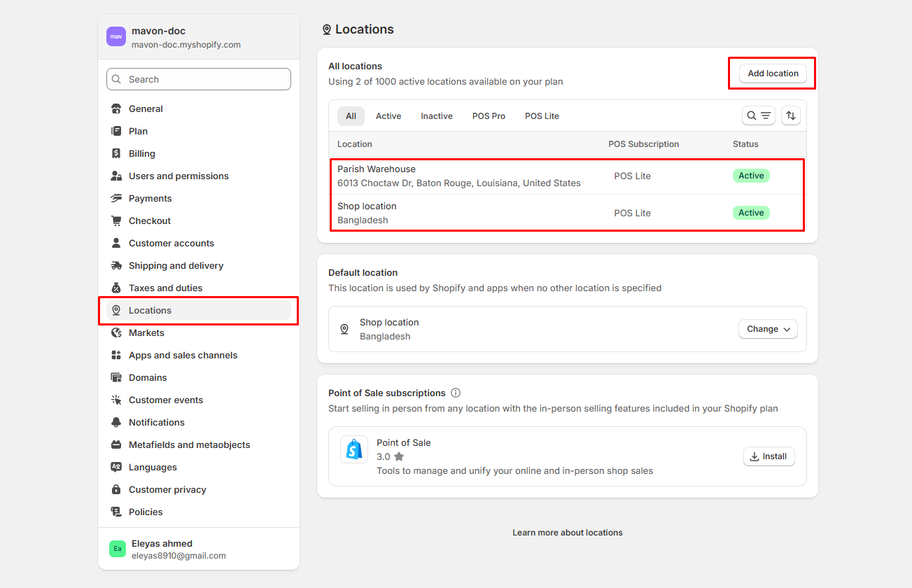Open Billing settings from the sidebar

click(x=141, y=153)
